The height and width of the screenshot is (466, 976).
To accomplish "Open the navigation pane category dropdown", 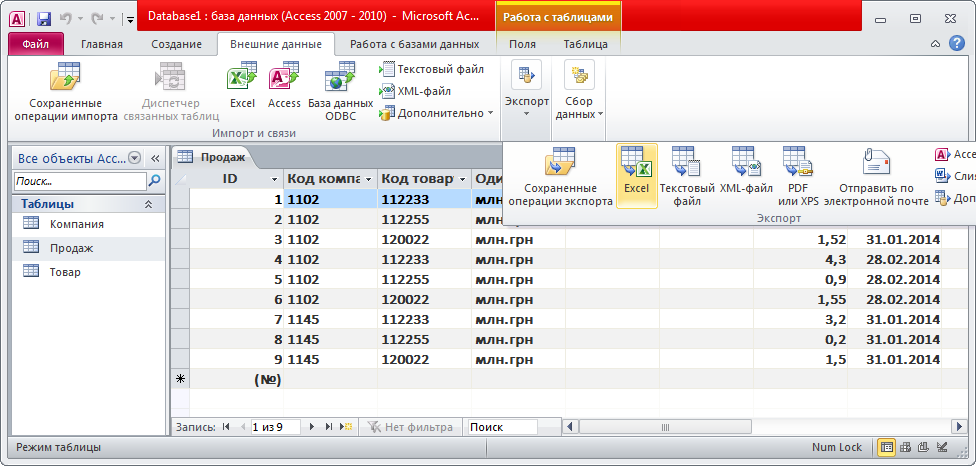I will (x=134, y=158).
